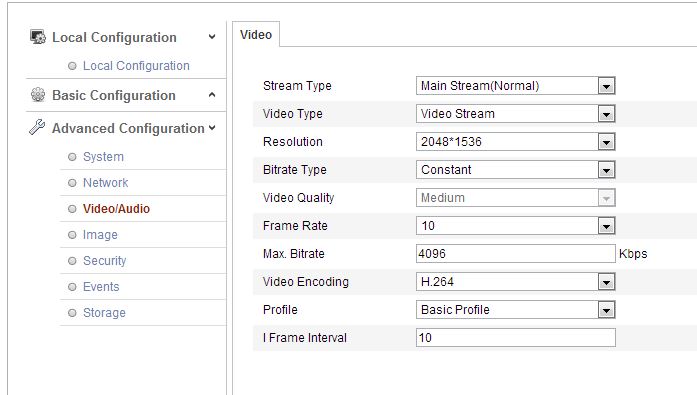This screenshot has height=395, width=697.
Task: Click the disabled Video Quality dropdown
Action: tap(516, 197)
